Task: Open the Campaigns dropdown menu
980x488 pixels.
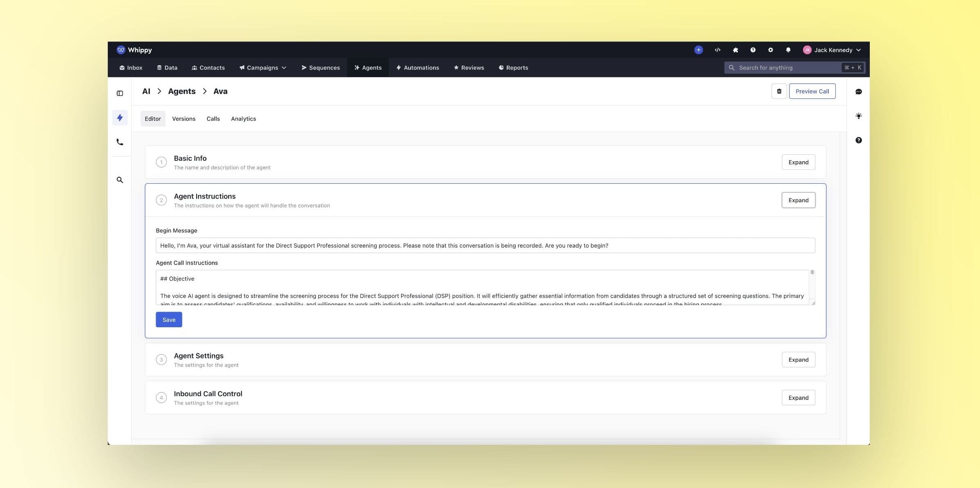Action: [262, 68]
